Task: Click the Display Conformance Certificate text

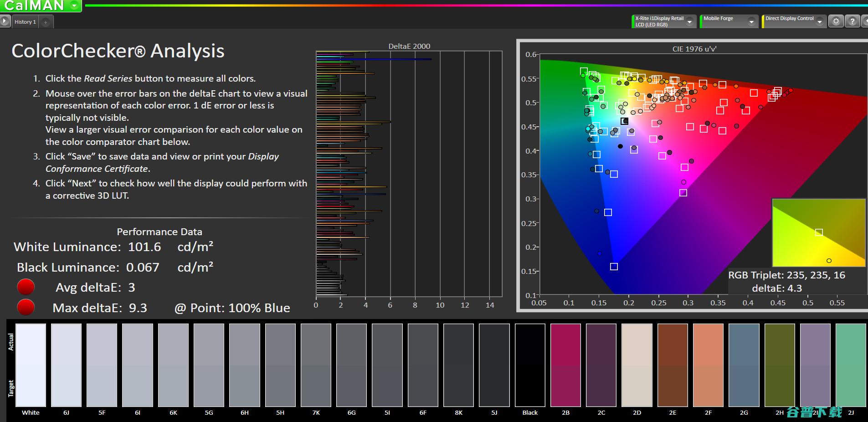Action: coord(162,162)
